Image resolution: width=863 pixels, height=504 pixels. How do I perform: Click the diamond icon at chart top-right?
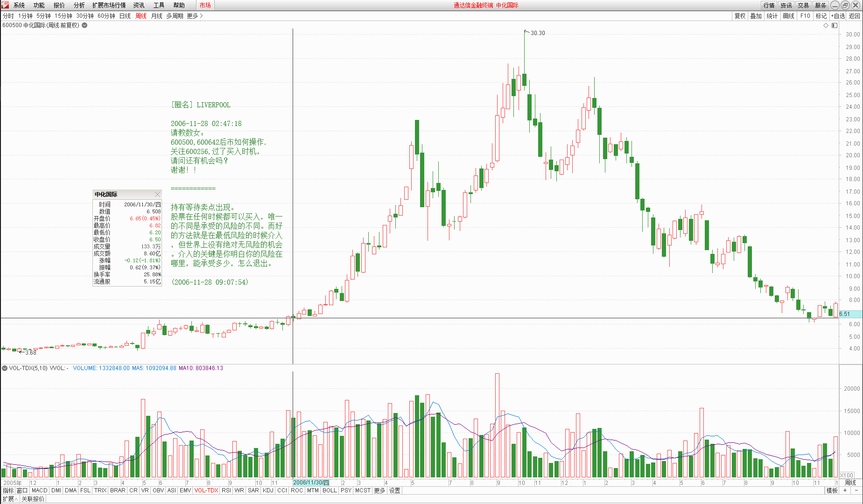click(826, 25)
